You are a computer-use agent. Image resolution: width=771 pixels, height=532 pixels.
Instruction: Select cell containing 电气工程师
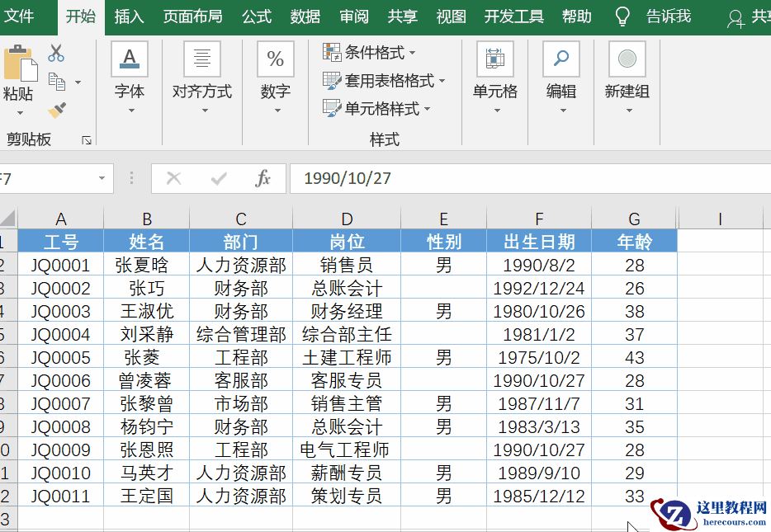pos(347,450)
